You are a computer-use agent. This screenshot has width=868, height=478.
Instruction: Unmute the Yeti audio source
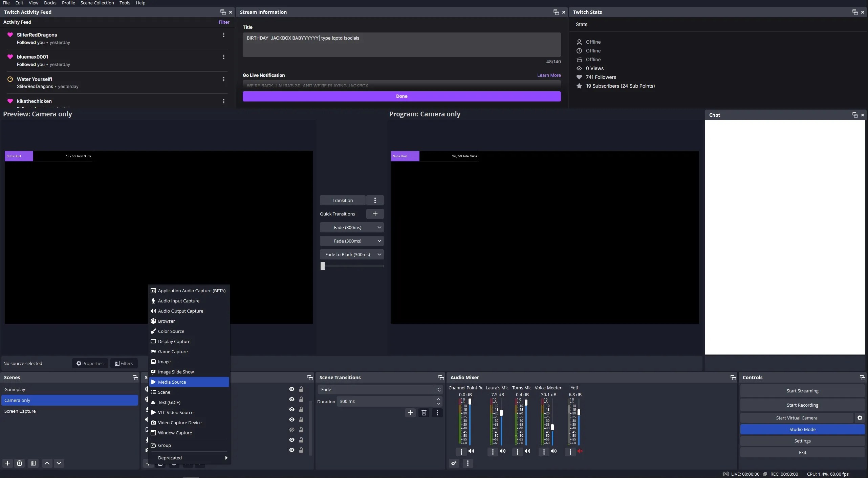click(x=580, y=451)
